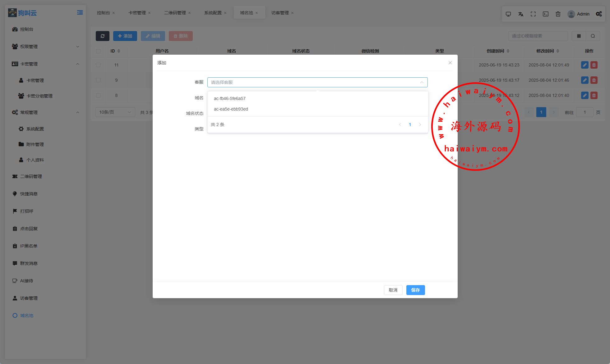Screen dimensions: 610x364
Task: Select option ac-fb46-5fe6a57 from list
Action: click(230, 98)
